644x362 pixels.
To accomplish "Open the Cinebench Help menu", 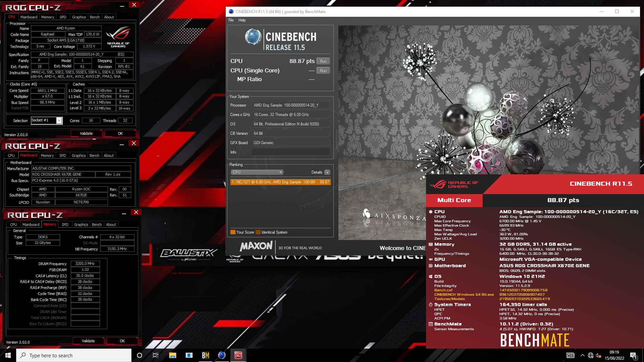I will tap(242, 20).
